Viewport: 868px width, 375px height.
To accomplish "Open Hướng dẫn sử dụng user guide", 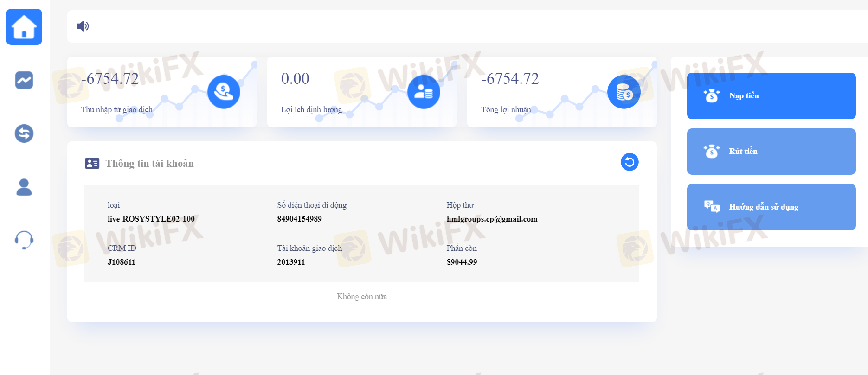I will (x=772, y=207).
